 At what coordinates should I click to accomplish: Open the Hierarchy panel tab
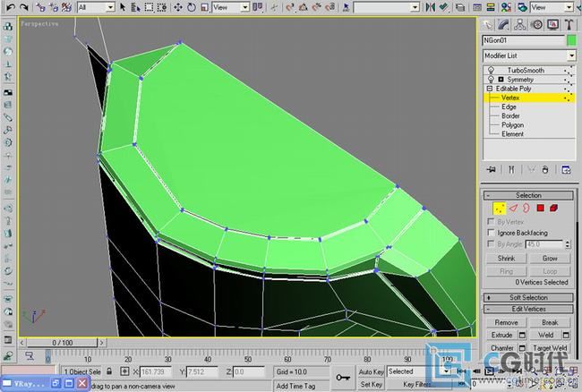pos(519,25)
